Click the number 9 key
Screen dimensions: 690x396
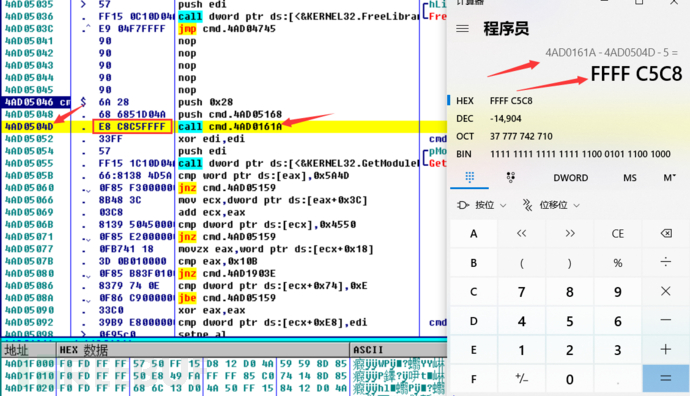(x=618, y=291)
